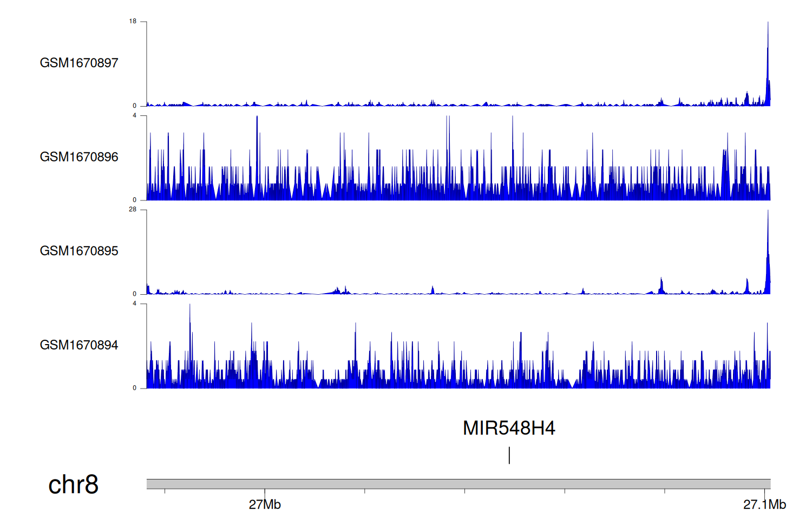This screenshot has width=812, height=531.
Task: Click the GSM1670895 y-axis zero label
Action: coord(135,294)
